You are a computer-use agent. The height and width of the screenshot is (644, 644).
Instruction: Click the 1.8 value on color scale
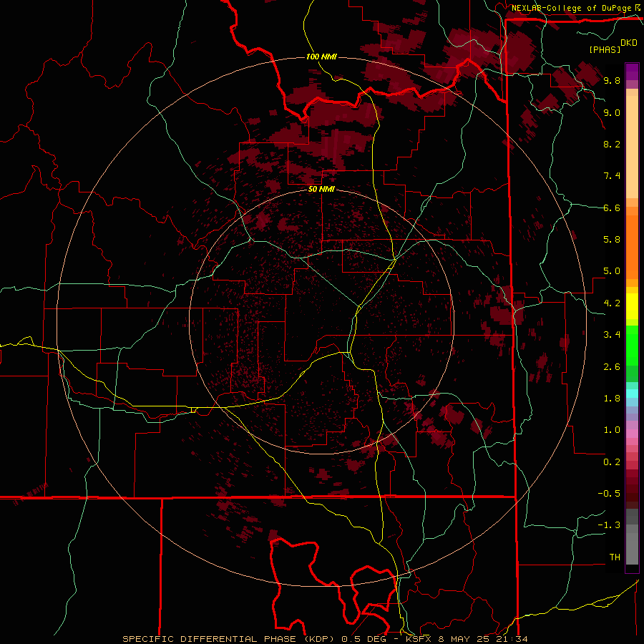pyautogui.click(x=612, y=399)
